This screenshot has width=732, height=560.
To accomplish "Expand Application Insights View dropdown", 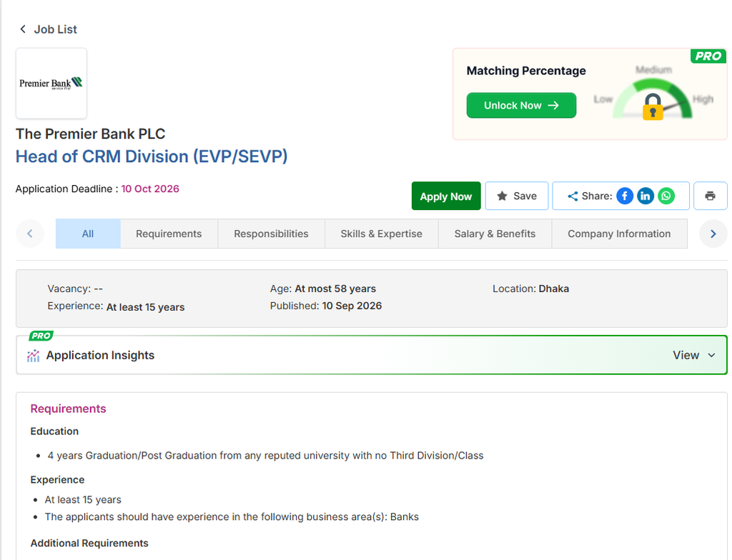I will [694, 355].
